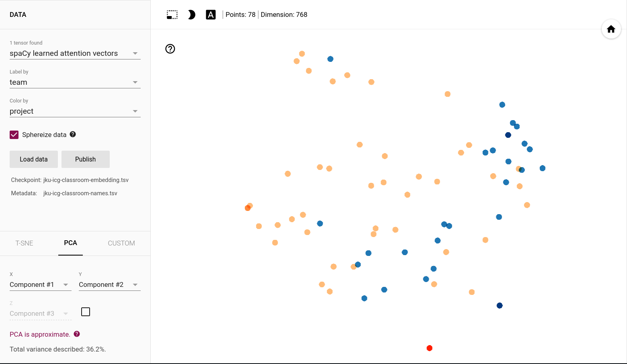Enable the Z component checkbox

pos(86,312)
